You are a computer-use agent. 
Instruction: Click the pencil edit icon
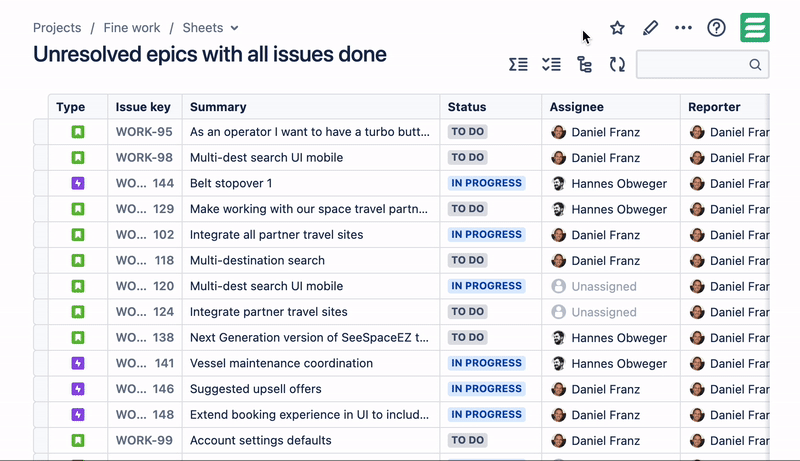click(x=650, y=28)
